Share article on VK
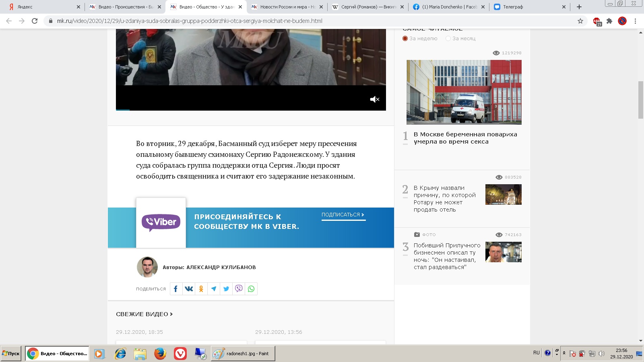 (x=189, y=289)
